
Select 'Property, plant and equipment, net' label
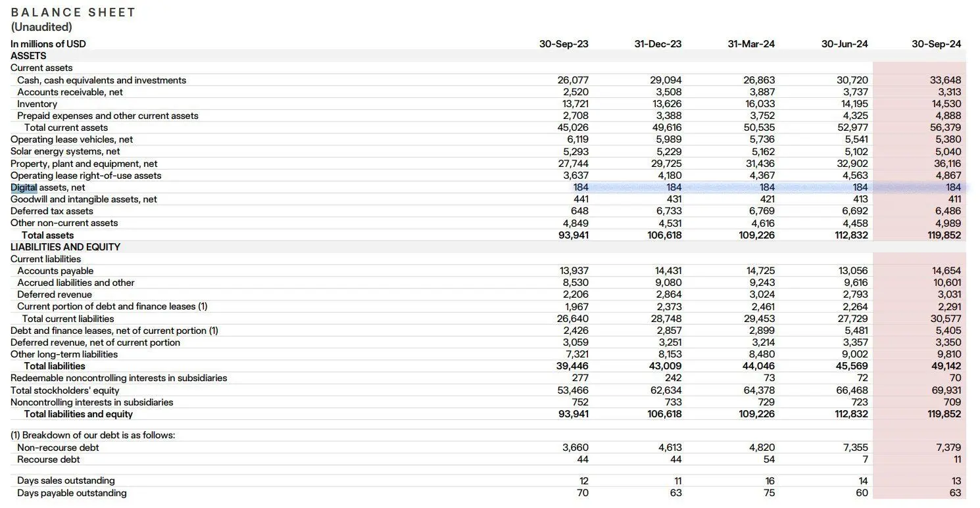[84, 164]
